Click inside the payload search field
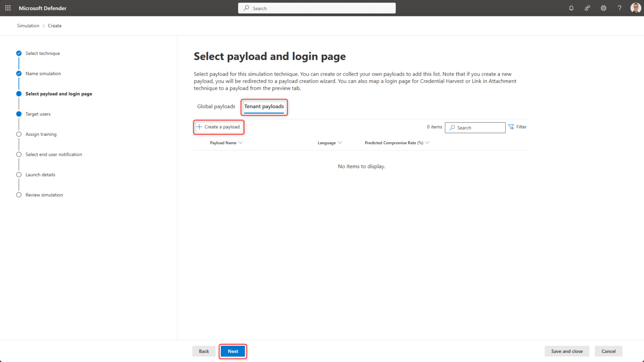Image resolution: width=644 pixels, height=362 pixels. 475,128
